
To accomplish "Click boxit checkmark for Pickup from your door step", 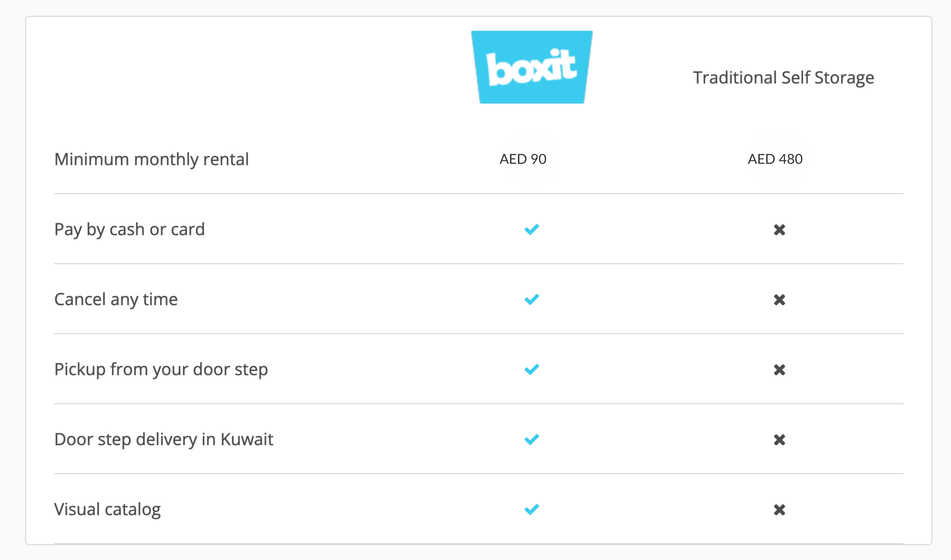I will pyautogui.click(x=532, y=369).
